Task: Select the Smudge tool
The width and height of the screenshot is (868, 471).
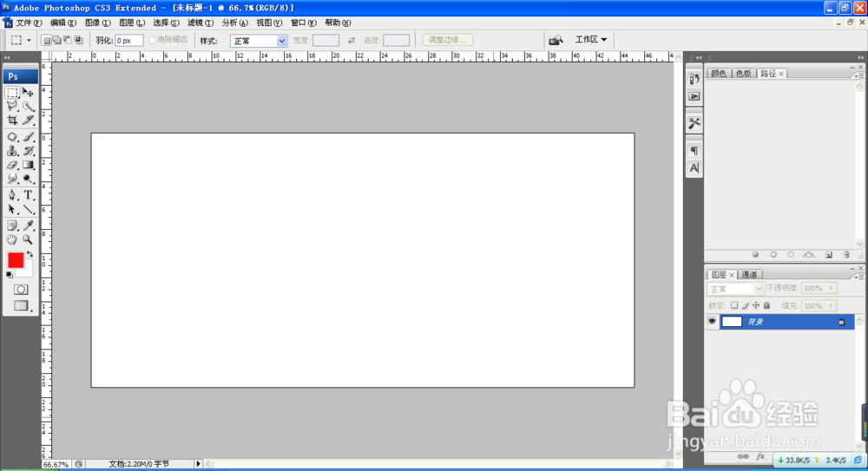Action: pyautogui.click(x=12, y=179)
